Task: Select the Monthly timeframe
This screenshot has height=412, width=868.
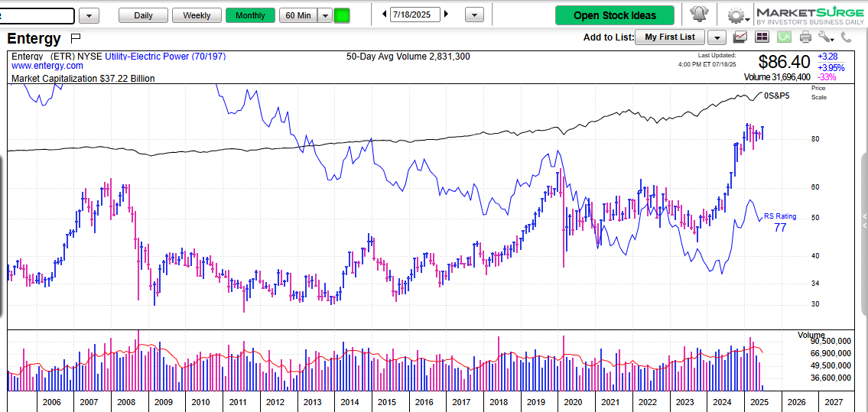Action: point(250,15)
